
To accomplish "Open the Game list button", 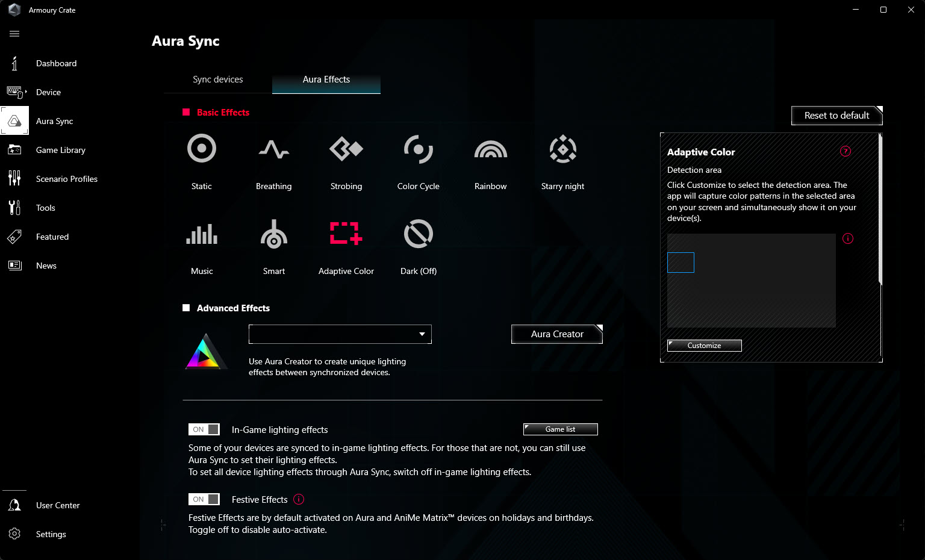I will pos(561,429).
